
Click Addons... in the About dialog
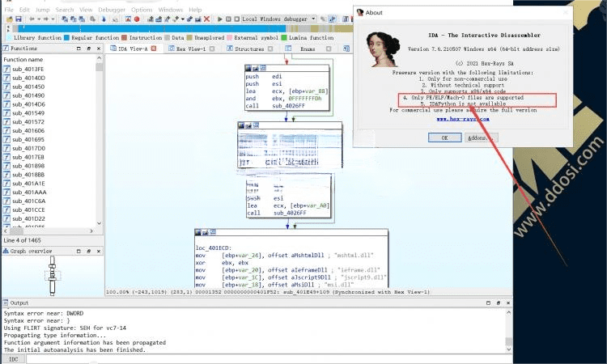482,138
